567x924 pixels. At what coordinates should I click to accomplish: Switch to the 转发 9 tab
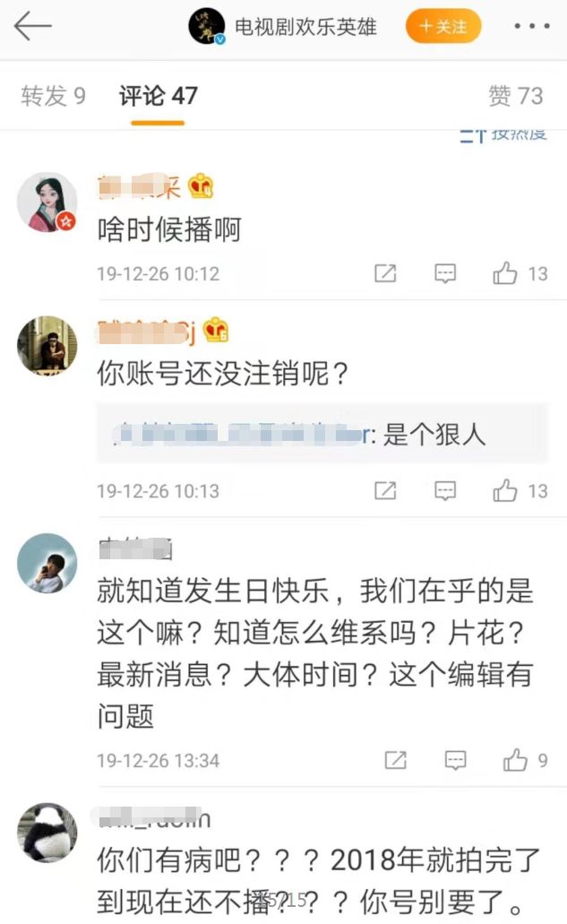54,96
